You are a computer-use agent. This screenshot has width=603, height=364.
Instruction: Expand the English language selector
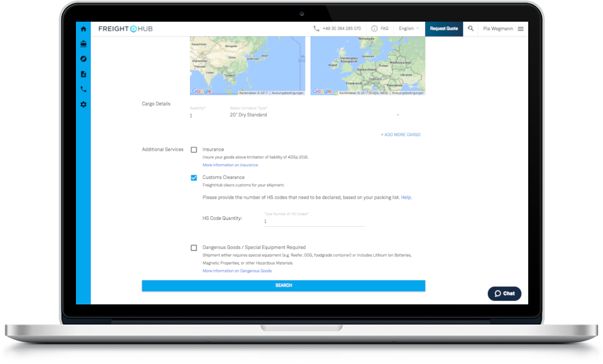[x=409, y=28]
